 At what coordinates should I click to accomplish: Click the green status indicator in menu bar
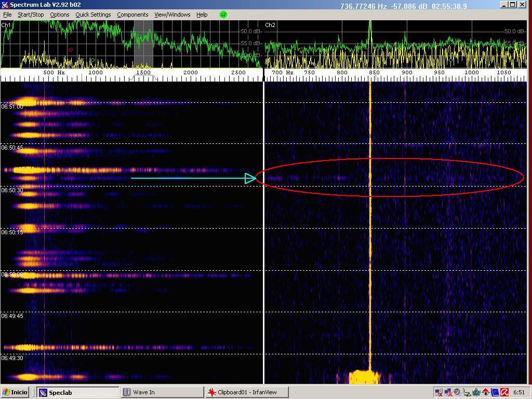tap(223, 15)
